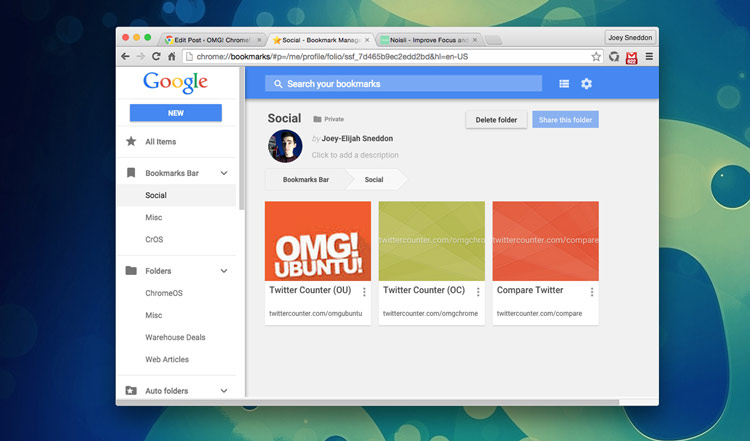
Task: Select Warehouse Deals folder in sidebar
Action: 175,337
